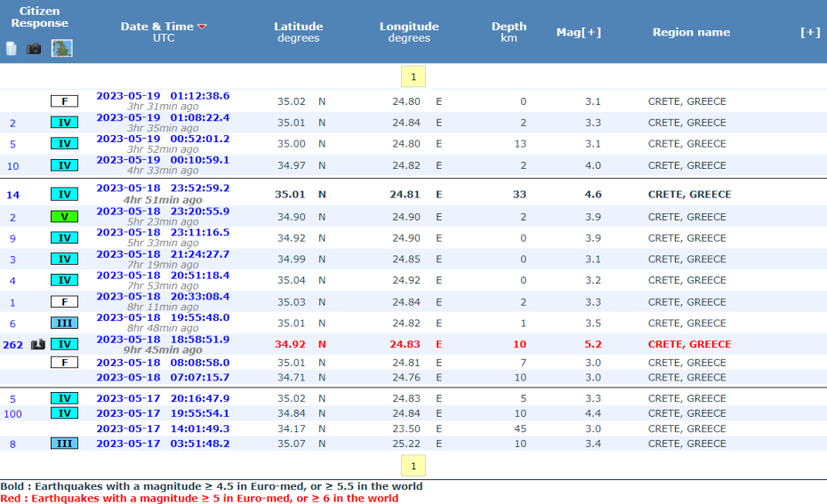The width and height of the screenshot is (827, 504).
Task: Go to page 1 at top pagination
Action: tap(413, 76)
